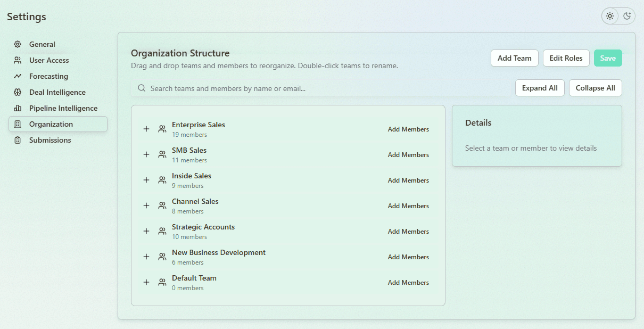This screenshot has width=644, height=329.
Task: Click the New Business Development group icon
Action: [x=162, y=257]
